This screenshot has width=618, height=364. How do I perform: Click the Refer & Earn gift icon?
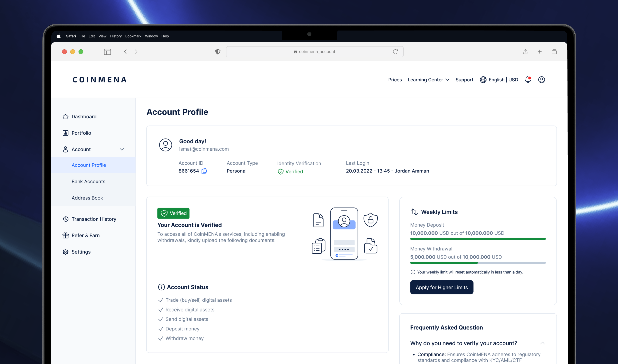pos(65,235)
